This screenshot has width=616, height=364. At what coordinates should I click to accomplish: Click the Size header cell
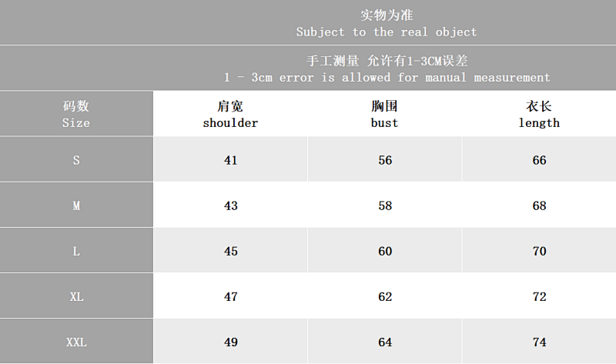click(76, 114)
